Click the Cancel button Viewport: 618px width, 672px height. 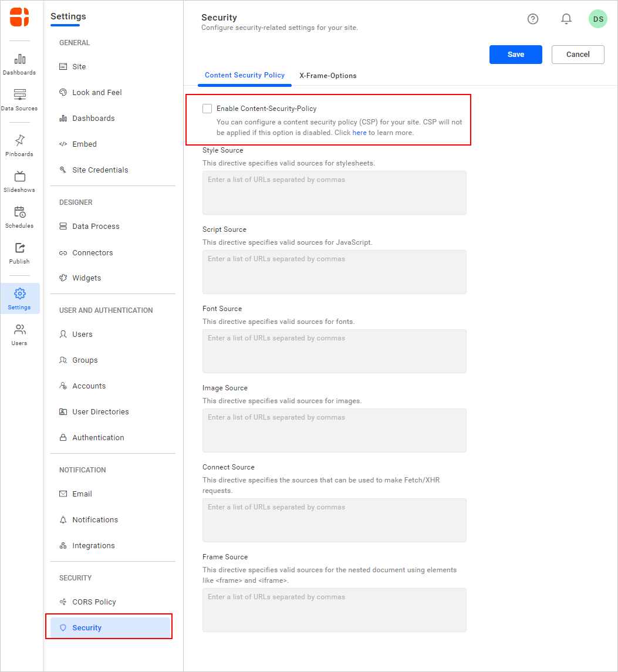pos(578,54)
